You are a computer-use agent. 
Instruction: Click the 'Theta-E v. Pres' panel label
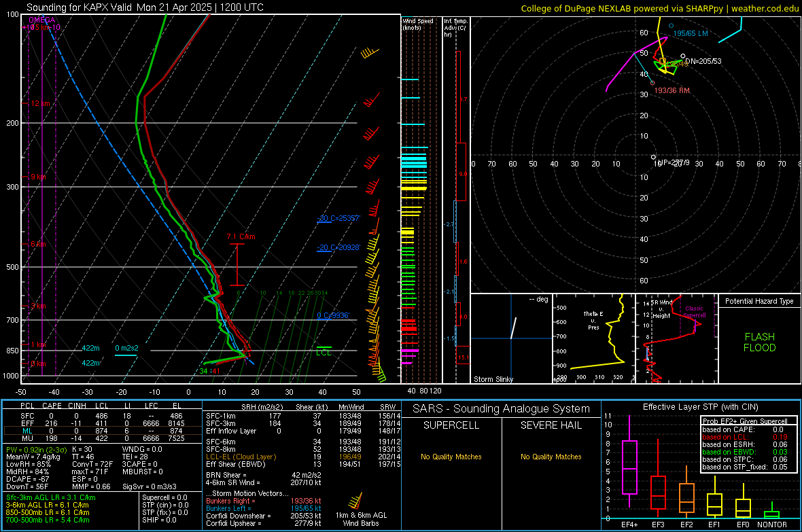[x=593, y=320]
